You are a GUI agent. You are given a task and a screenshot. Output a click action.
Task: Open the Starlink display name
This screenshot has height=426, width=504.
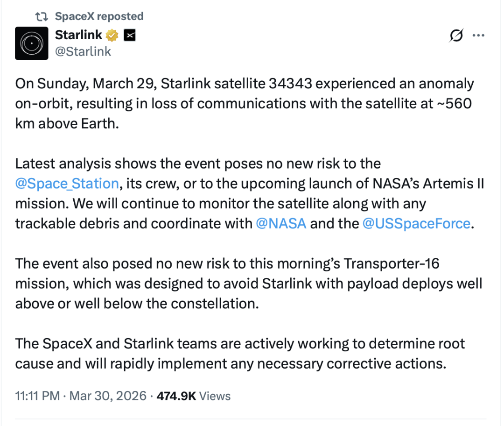point(78,35)
